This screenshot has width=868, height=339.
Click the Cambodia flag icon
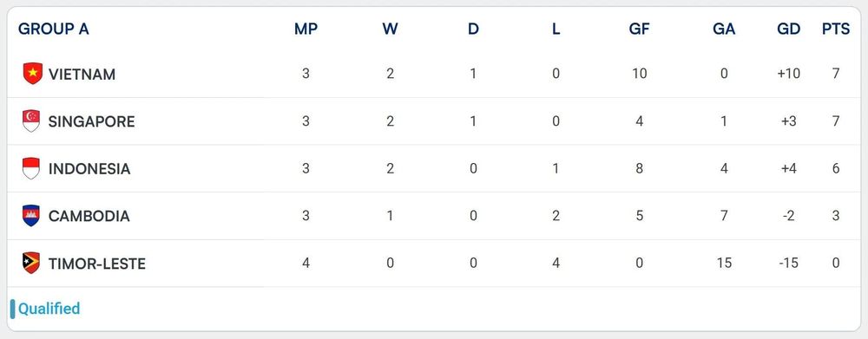coord(31,216)
